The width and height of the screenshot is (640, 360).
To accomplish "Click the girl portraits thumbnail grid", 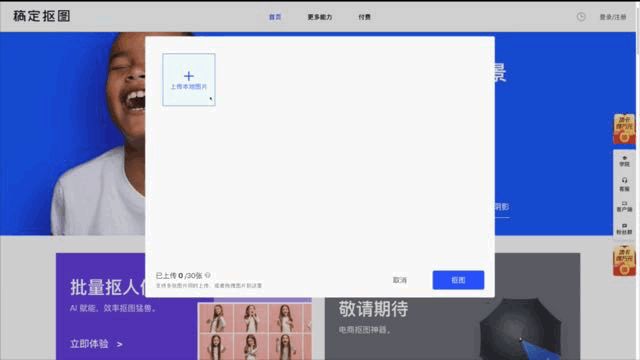I will pos(255,331).
